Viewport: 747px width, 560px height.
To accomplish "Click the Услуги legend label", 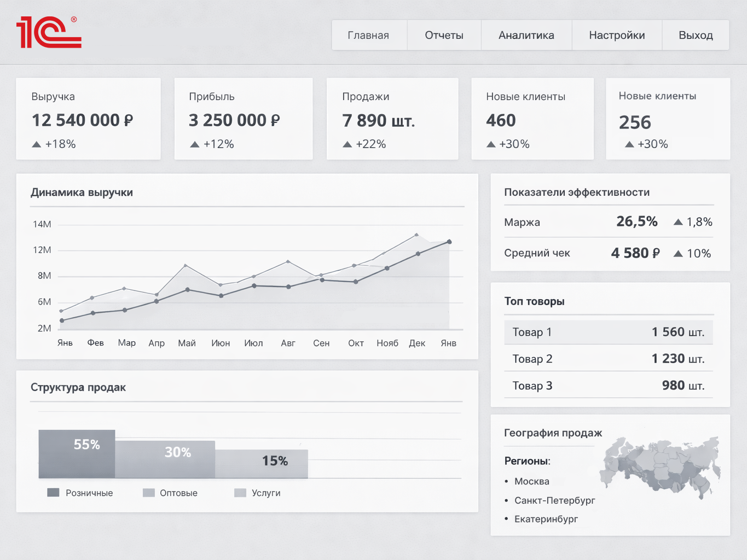I will click(266, 493).
